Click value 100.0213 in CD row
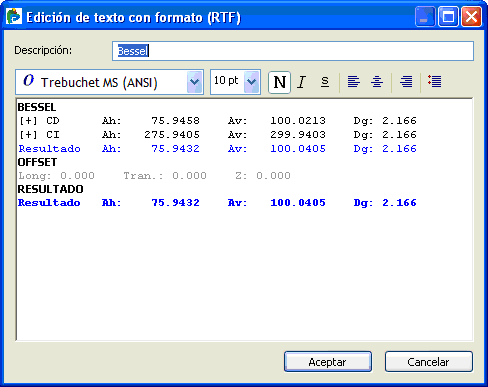 pyautogui.click(x=298, y=121)
